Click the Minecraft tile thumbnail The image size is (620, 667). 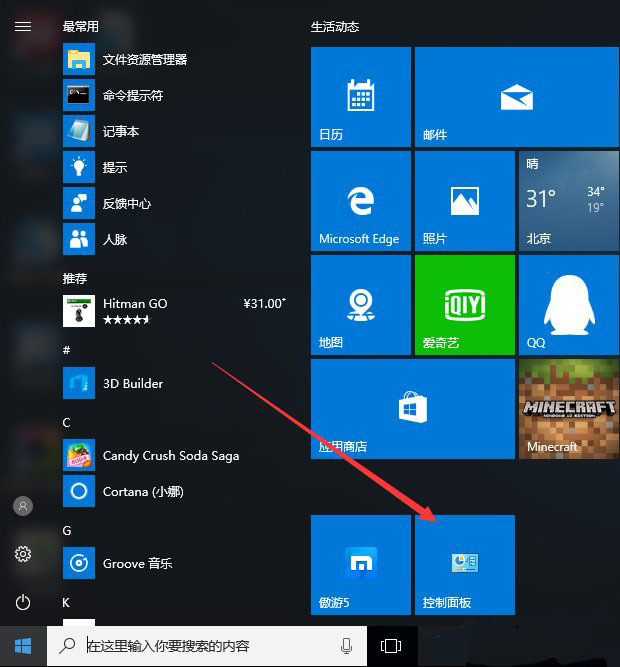point(568,409)
